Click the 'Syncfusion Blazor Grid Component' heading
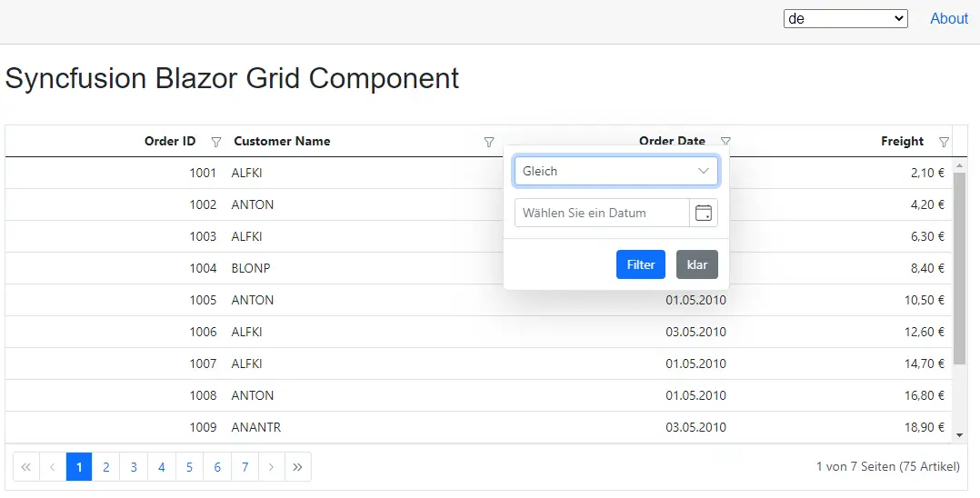The width and height of the screenshot is (980, 498). click(232, 79)
